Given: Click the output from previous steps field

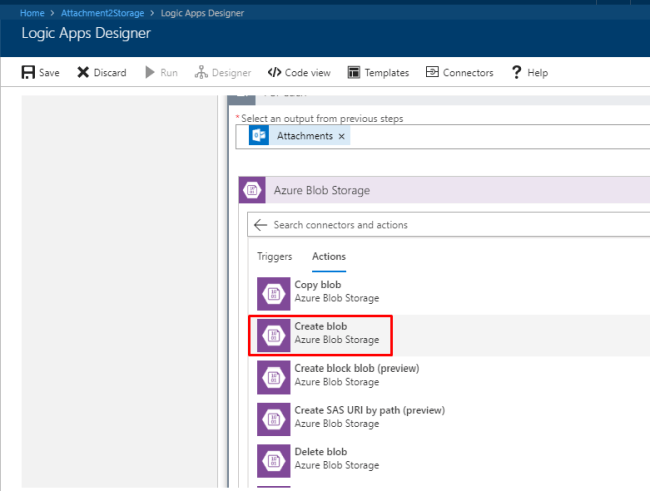Looking at the screenshot, I should [x=443, y=136].
